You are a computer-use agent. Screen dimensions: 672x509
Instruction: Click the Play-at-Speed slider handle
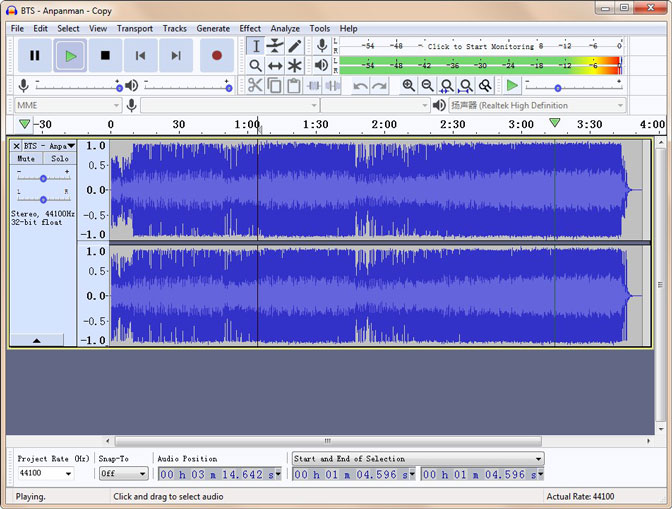(558, 88)
